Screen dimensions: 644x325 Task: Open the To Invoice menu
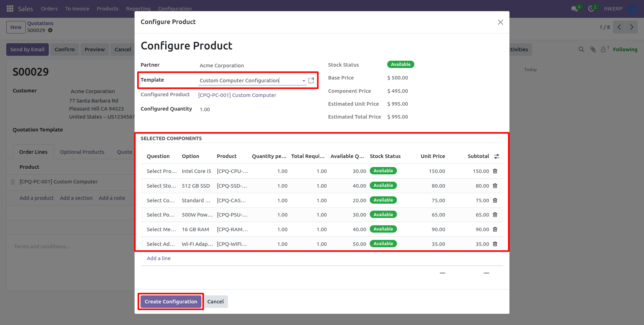(77, 9)
